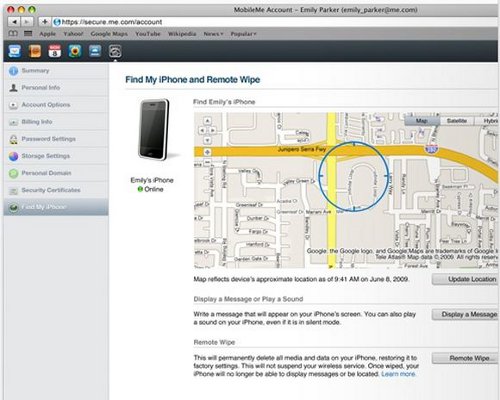Screen dimensions: 500x400
Task: Click the Display a Message button
Action: 466,314
